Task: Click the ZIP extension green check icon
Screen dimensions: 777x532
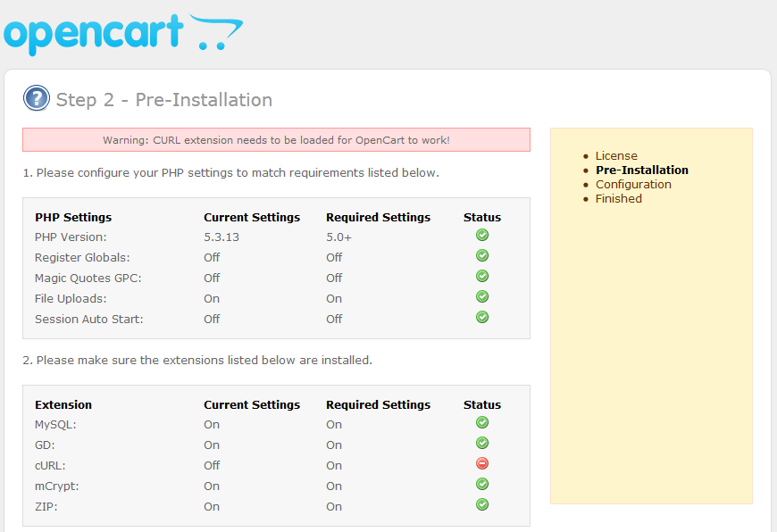Action: (482, 504)
